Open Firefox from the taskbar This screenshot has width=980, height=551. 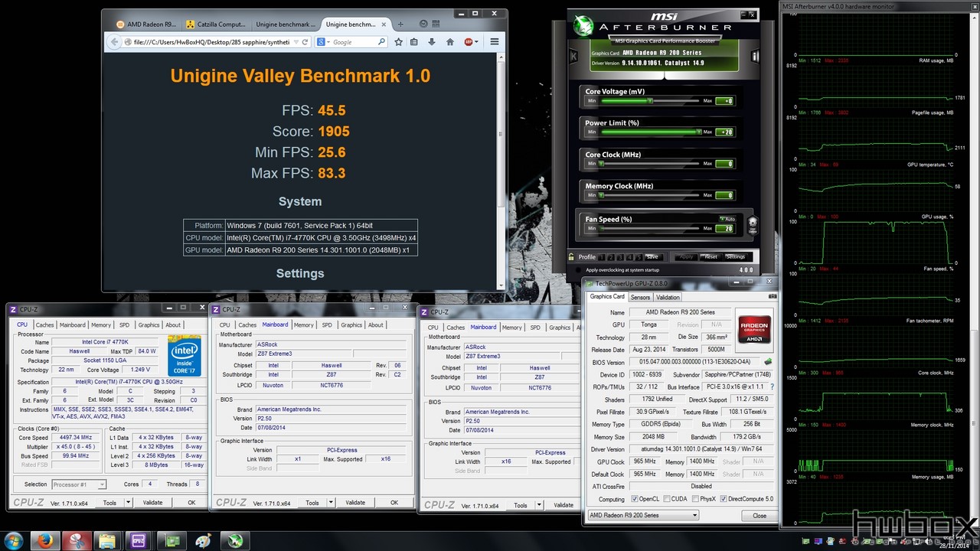(x=44, y=541)
